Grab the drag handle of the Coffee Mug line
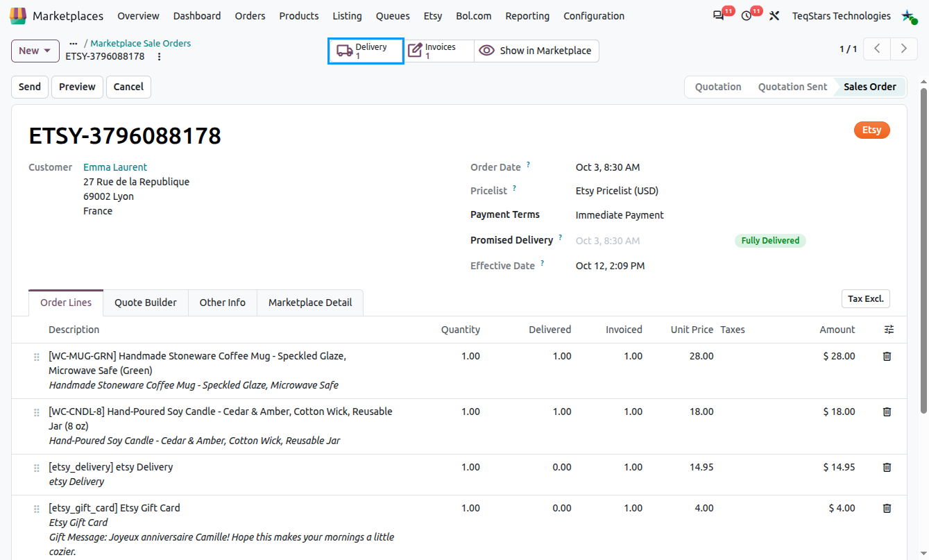Viewport: 929px width, 560px height. (37, 357)
